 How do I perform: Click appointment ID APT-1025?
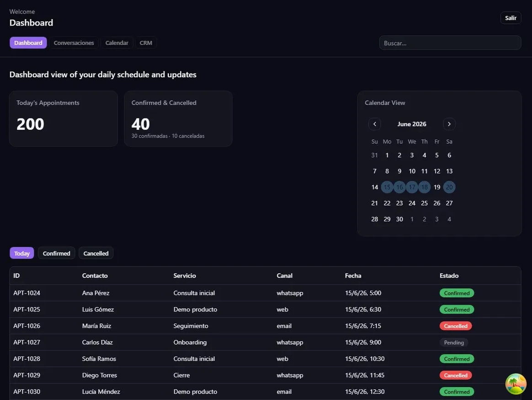click(27, 309)
